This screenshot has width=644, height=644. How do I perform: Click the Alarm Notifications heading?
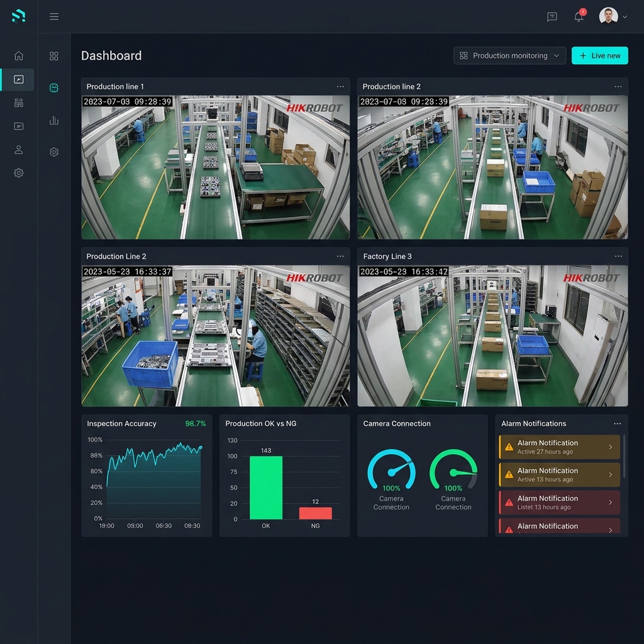click(x=533, y=423)
